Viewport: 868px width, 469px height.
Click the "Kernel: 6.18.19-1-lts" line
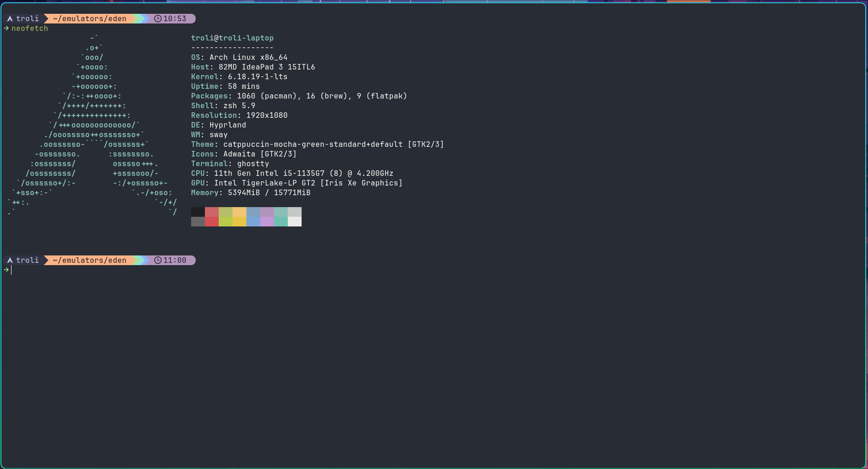click(x=239, y=77)
